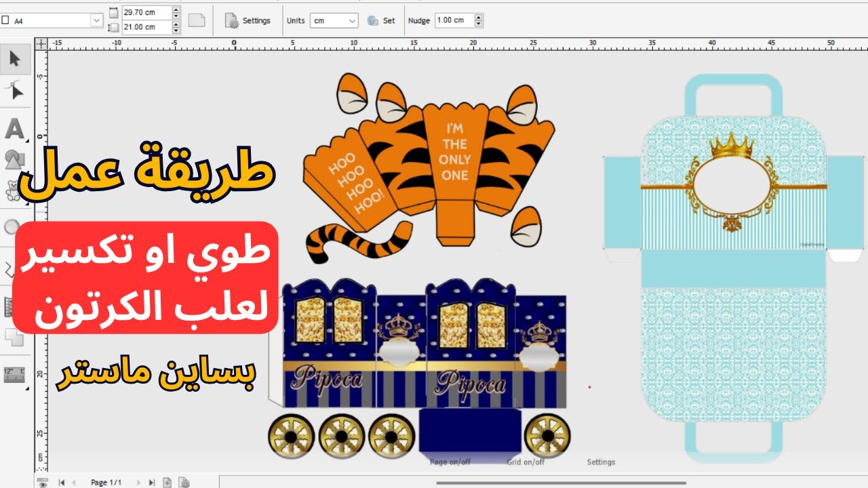Click the Set units button
Image resolution: width=868 pixels, height=488 pixels.
381,21
